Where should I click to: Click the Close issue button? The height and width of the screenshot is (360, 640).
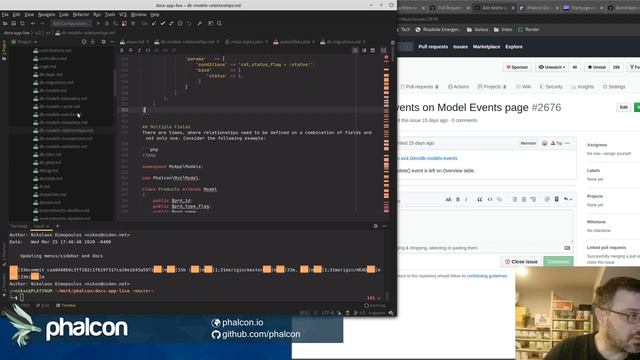click(521, 261)
